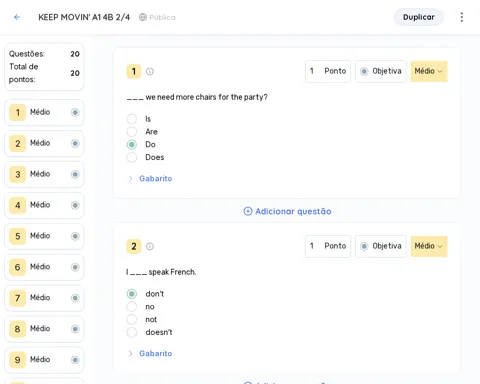Jump to question 2 in the sidebar
This screenshot has height=384, width=480.
(x=44, y=143)
